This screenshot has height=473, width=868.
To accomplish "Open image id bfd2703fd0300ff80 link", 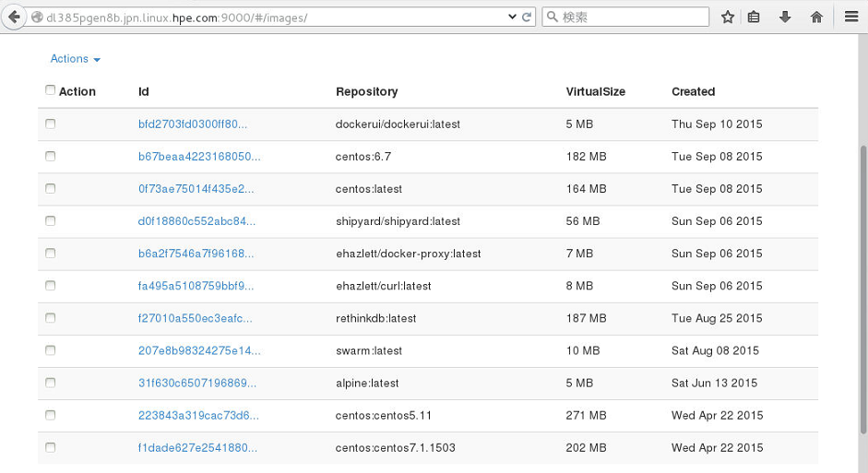I will click(x=193, y=124).
